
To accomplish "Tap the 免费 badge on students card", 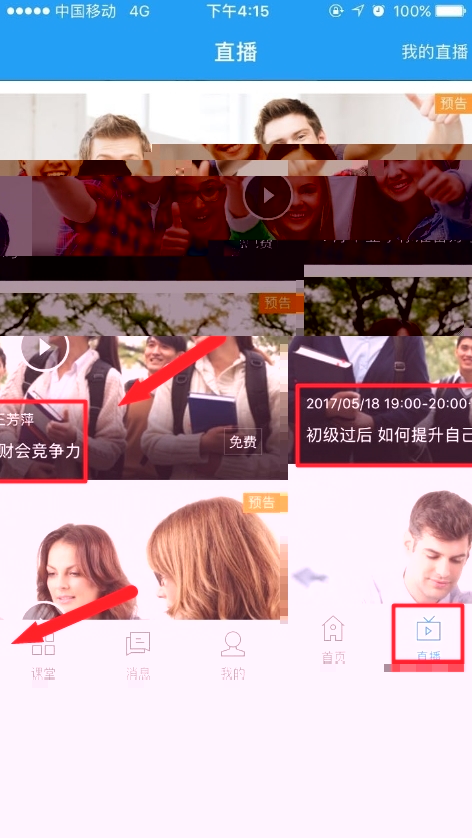I will (243, 441).
